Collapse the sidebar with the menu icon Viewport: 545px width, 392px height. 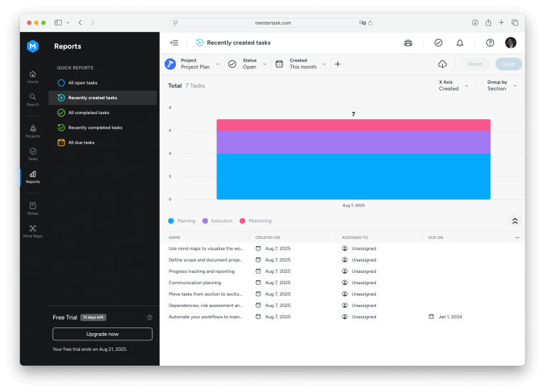click(174, 43)
